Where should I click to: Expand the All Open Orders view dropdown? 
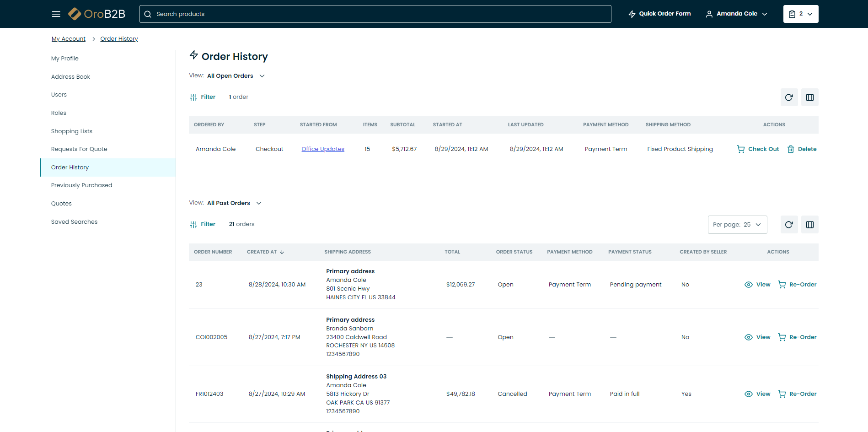[236, 76]
